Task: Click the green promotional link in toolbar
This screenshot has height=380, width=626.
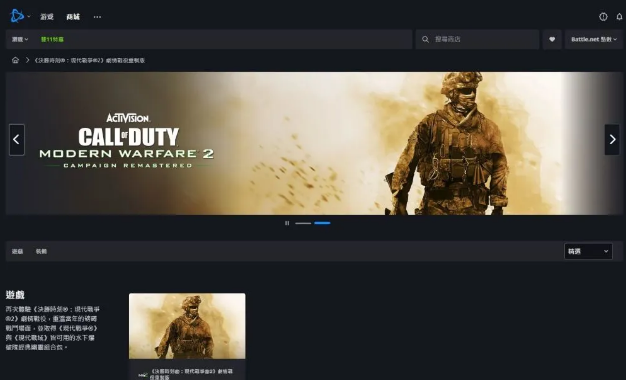Action: [x=52, y=39]
